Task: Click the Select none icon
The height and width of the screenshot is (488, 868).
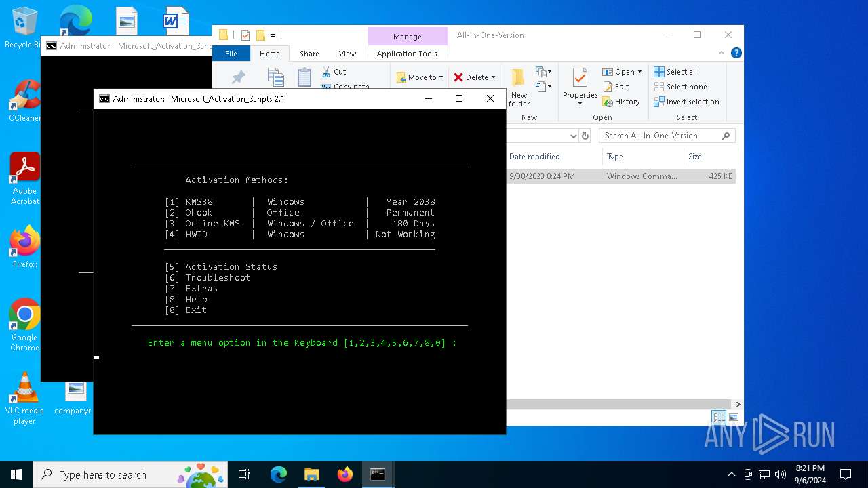Action: pos(659,87)
